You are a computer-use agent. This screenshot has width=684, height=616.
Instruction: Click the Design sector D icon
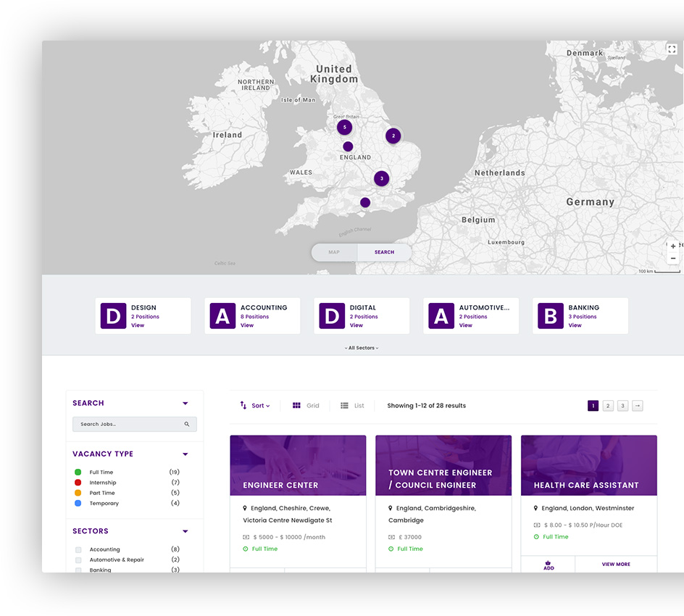(113, 315)
